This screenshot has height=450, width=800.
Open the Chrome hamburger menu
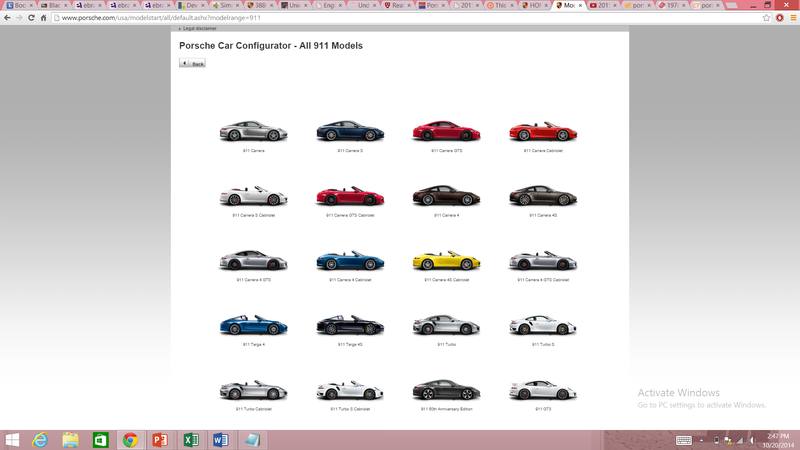793,17
